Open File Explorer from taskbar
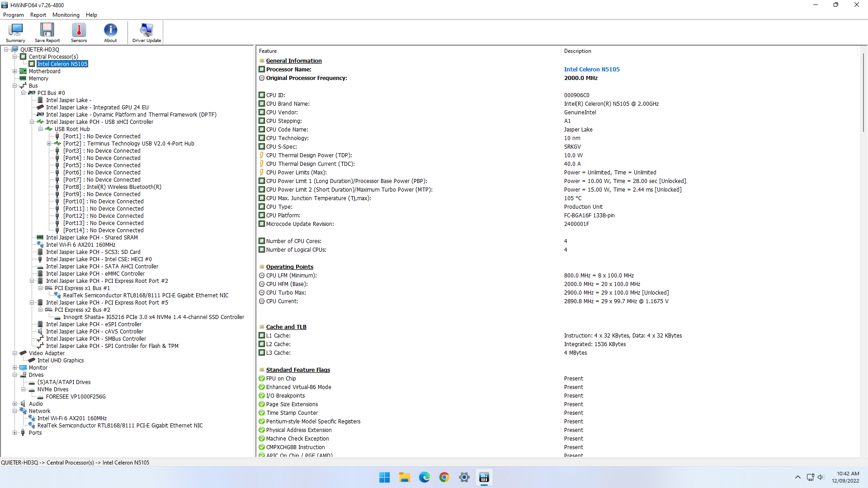868x488 pixels. 405,477
